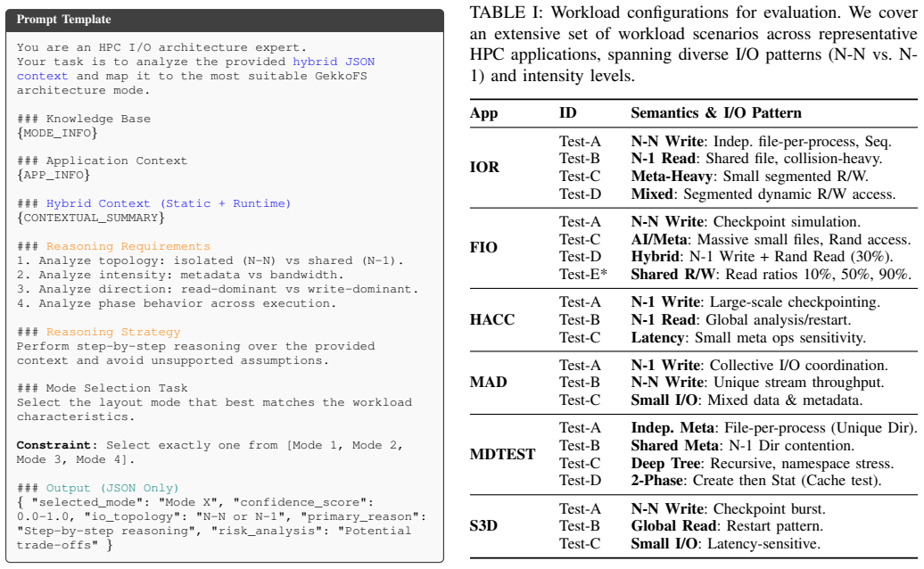
Task: Click the '### Knowledge Base' heading
Action: click(84, 119)
